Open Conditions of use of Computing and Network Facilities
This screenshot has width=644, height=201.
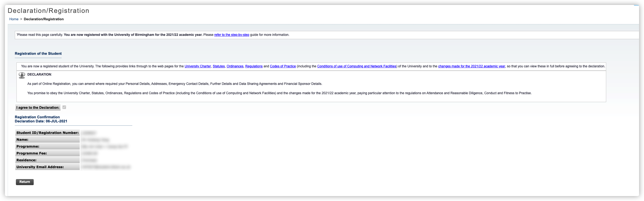pyautogui.click(x=356, y=66)
